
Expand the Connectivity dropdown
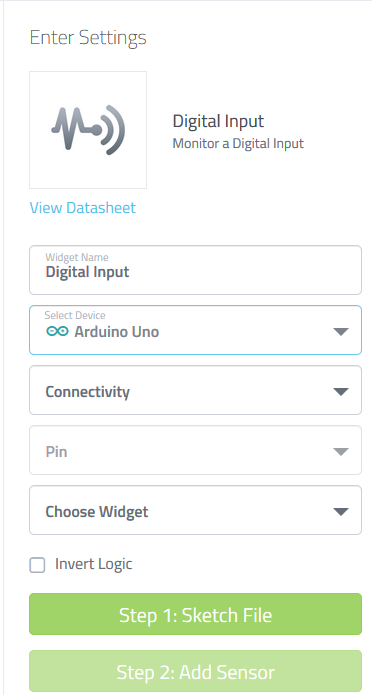pyautogui.click(x=196, y=390)
